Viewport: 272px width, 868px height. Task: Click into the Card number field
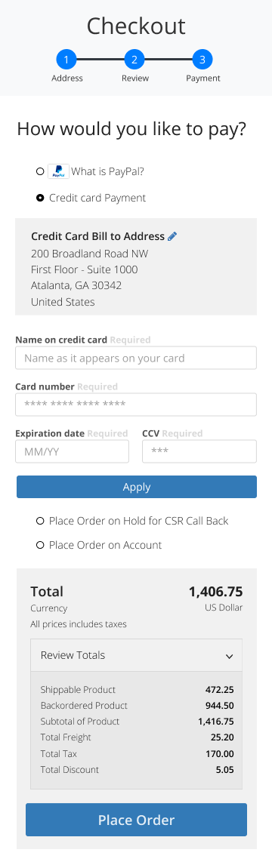(136, 405)
